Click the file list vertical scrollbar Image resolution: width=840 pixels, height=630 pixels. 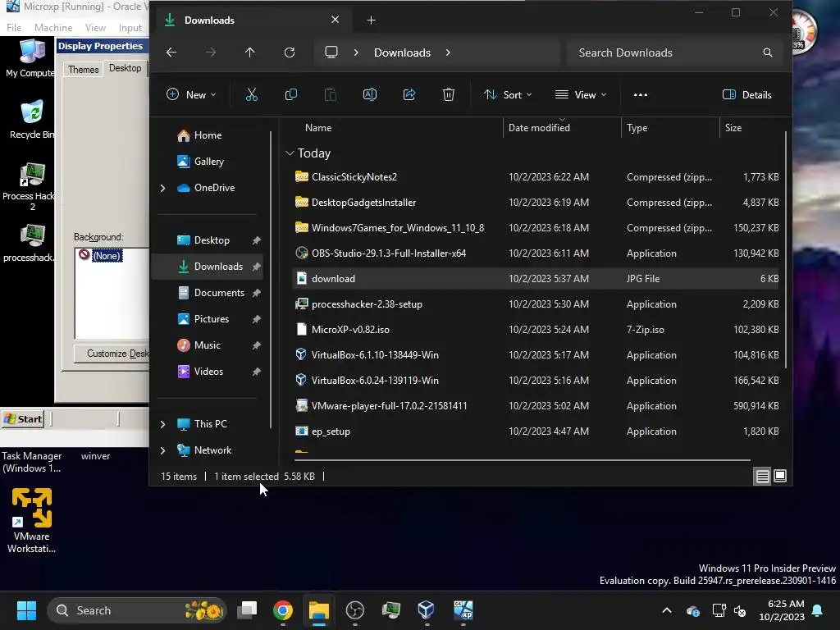click(785, 249)
